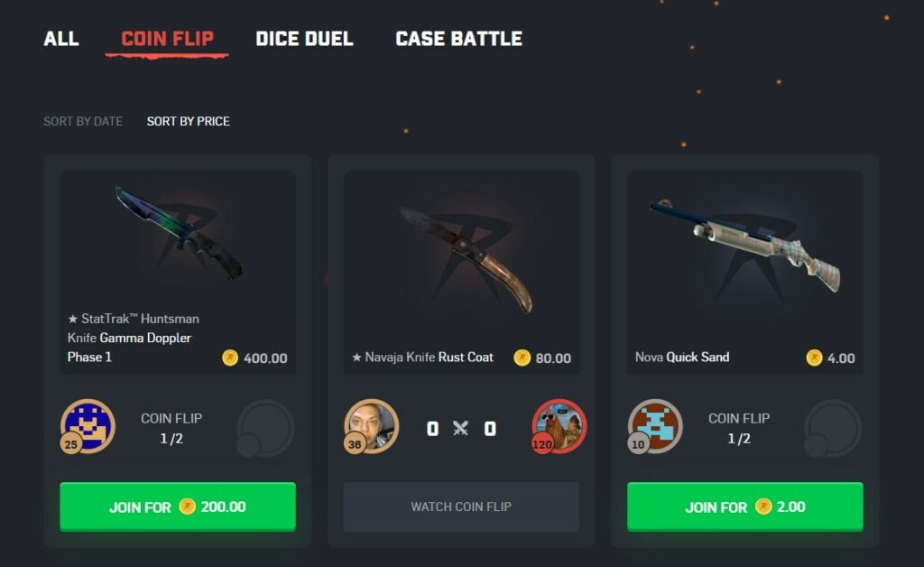The height and width of the screenshot is (567, 924).
Task: Open the Navaja Knife Rust Coat image
Action: click(x=466, y=259)
